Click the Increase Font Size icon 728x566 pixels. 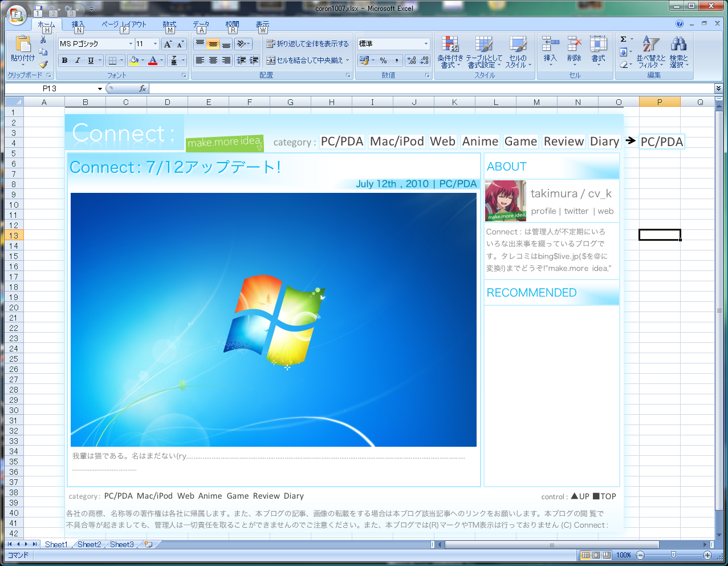coord(168,44)
